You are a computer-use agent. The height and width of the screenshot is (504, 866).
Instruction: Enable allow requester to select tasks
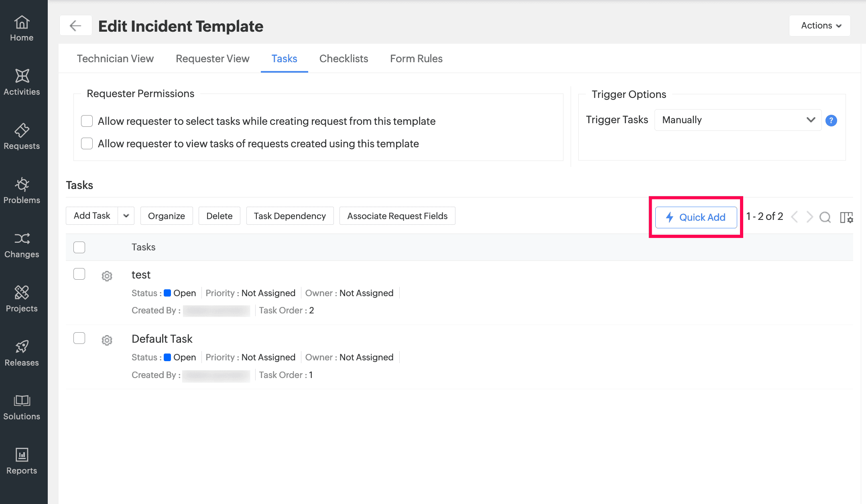pos(87,121)
